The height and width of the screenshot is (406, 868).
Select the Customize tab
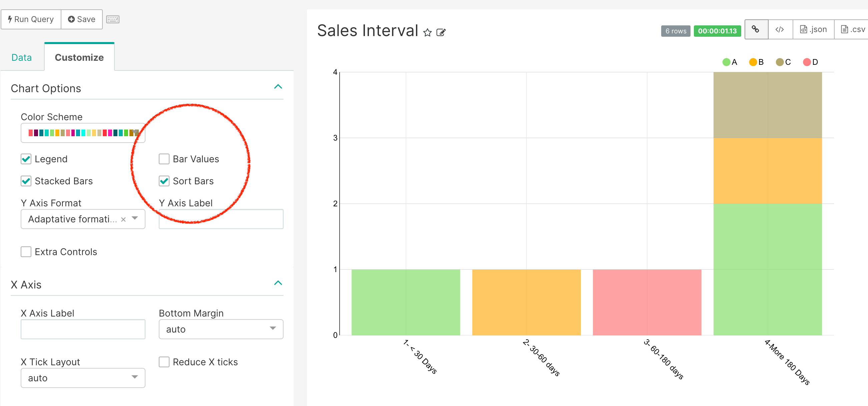pos(79,57)
